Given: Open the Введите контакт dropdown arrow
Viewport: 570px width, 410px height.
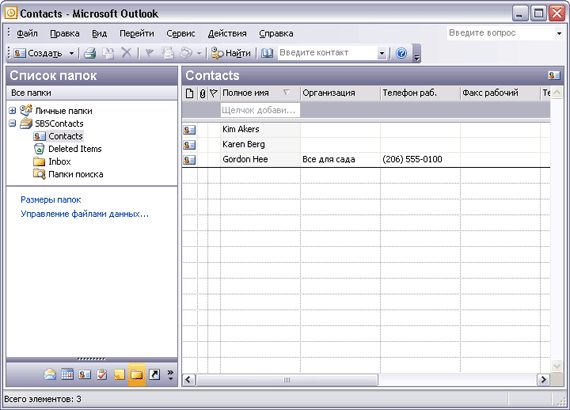Looking at the screenshot, I should pyautogui.click(x=382, y=53).
